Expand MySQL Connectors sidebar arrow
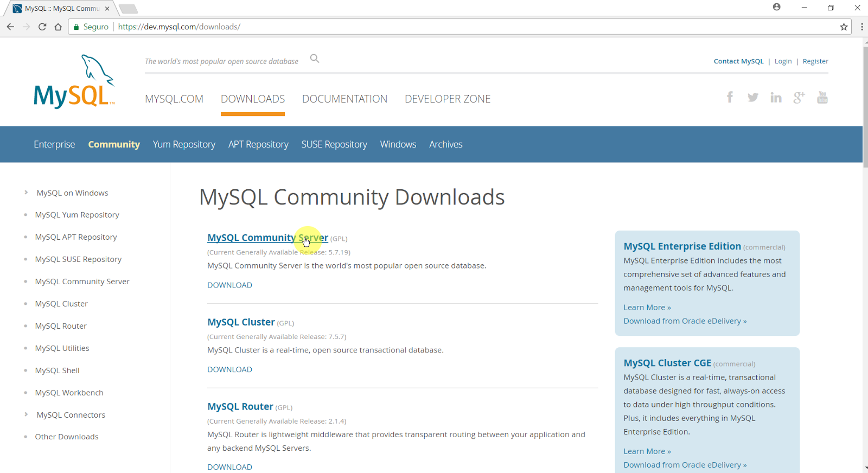 (26, 414)
